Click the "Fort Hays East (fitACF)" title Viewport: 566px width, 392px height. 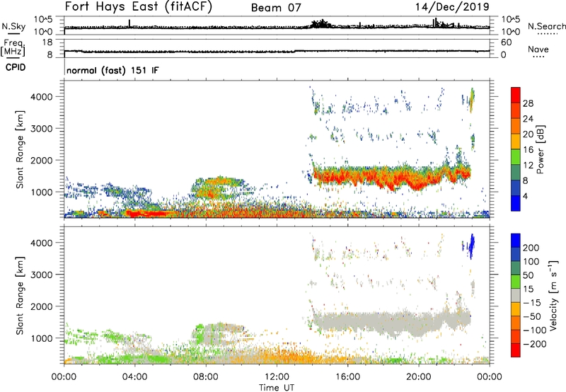[139, 6]
